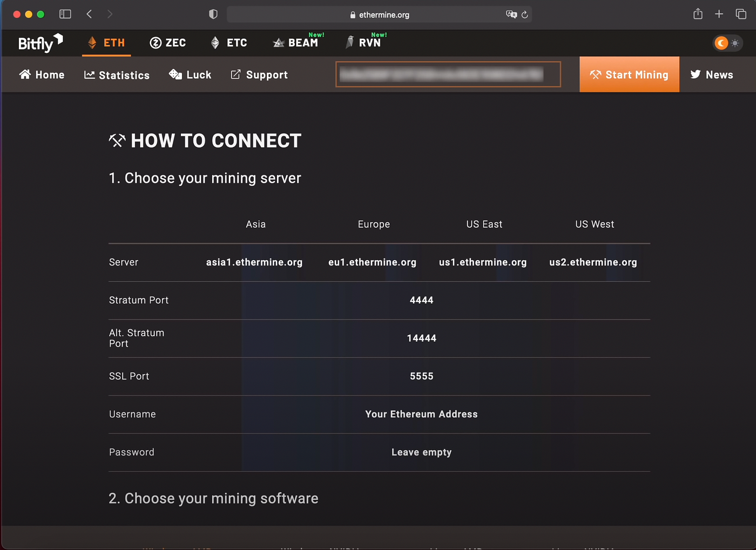Viewport: 756px width, 550px height.
Task: Click the Stratum Port value 4444
Action: 422,300
